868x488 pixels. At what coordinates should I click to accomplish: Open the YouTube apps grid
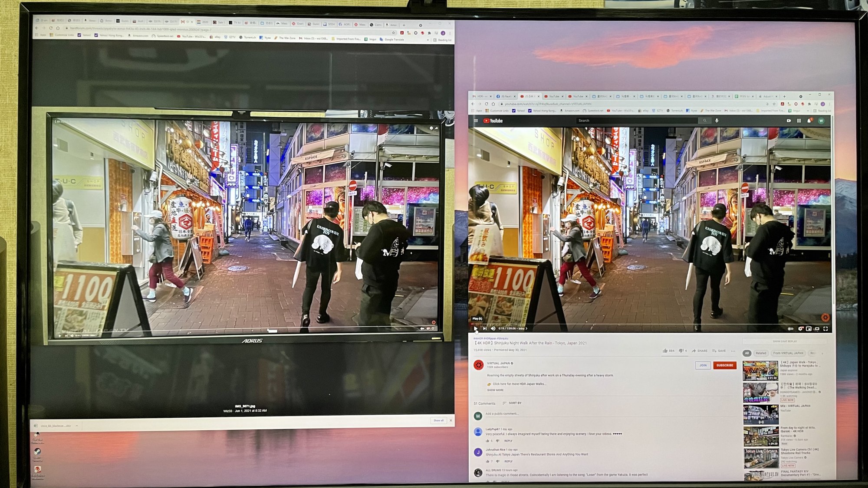coord(799,121)
